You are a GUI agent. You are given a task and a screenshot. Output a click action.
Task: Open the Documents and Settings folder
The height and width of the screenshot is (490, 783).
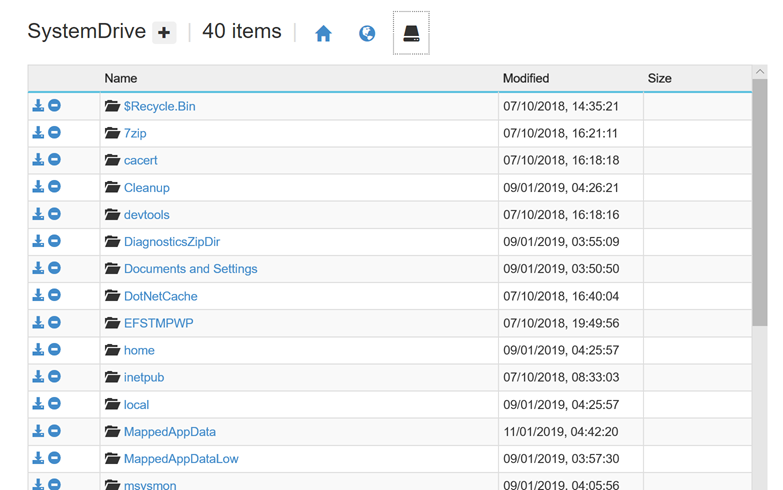[190, 269]
